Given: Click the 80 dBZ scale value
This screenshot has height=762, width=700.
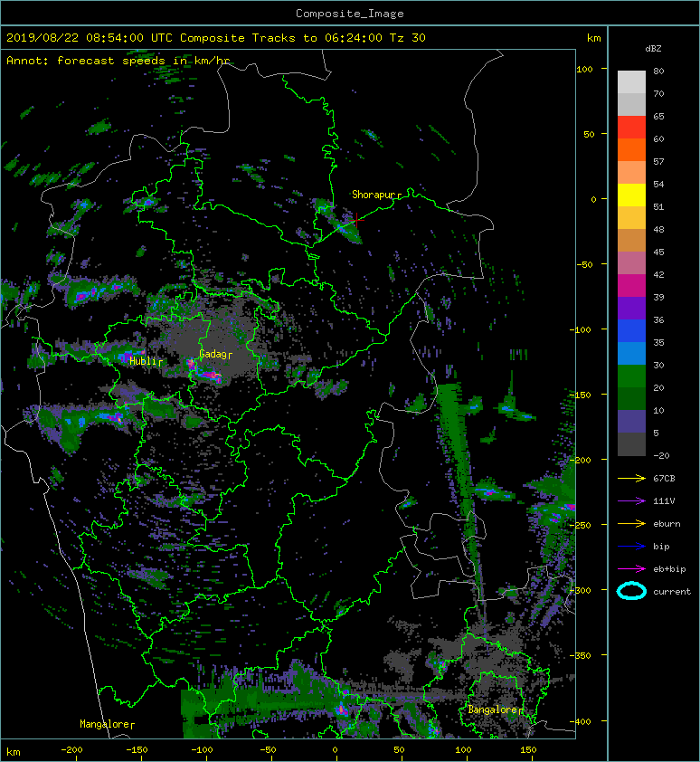Looking at the screenshot, I should tap(658, 71).
